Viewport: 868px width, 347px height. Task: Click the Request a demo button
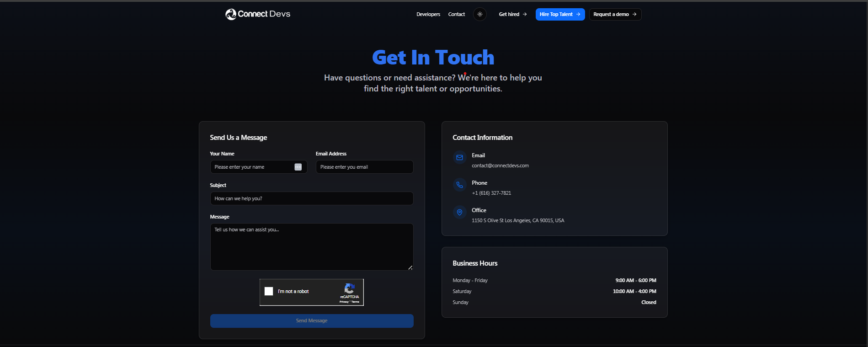pos(615,14)
